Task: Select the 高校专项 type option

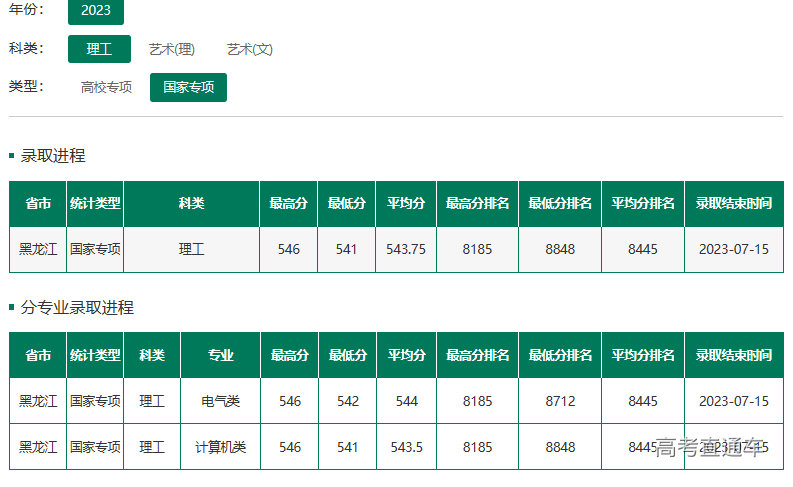Action: [106, 87]
